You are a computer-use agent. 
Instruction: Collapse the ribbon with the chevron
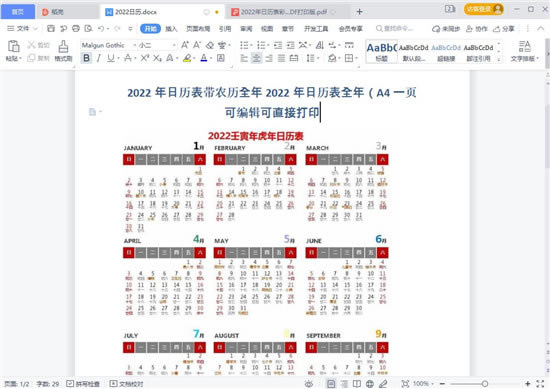pyautogui.click(x=541, y=29)
